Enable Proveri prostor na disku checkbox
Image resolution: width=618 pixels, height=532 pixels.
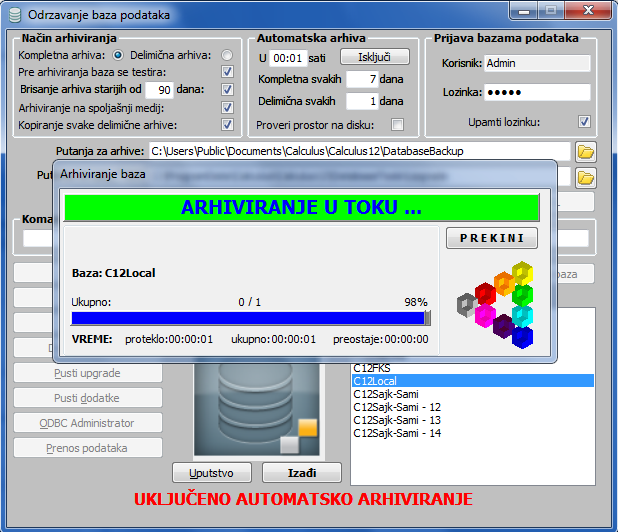(397, 125)
